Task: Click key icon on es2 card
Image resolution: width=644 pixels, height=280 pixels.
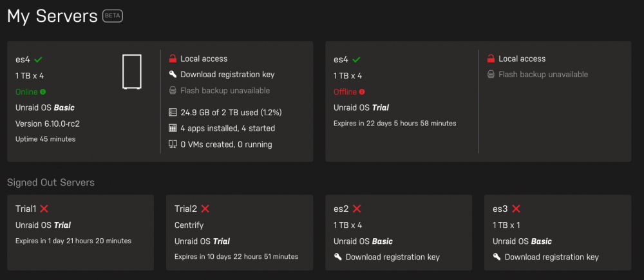Action: point(338,257)
